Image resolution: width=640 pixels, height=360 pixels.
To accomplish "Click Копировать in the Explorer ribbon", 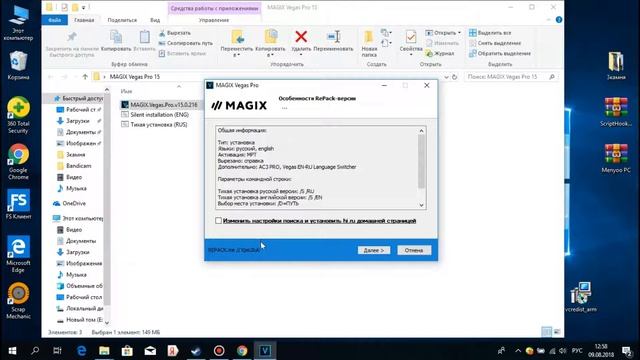I will (x=116, y=41).
